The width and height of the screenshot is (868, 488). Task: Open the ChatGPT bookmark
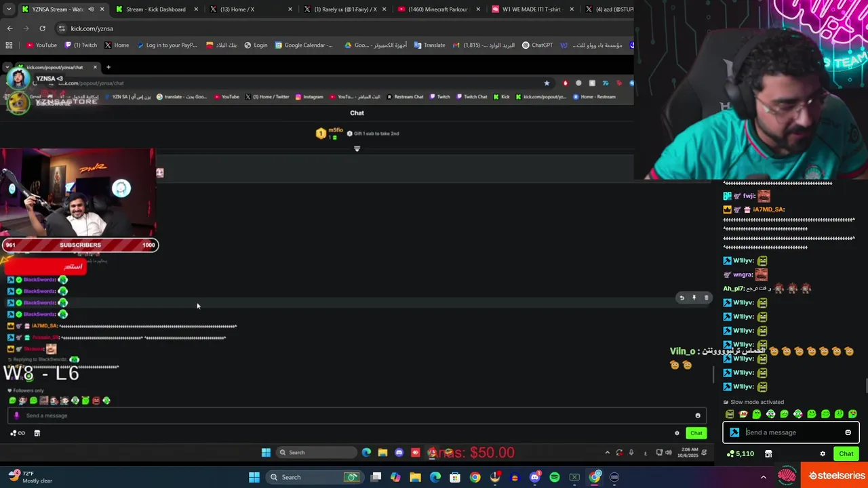click(x=537, y=45)
